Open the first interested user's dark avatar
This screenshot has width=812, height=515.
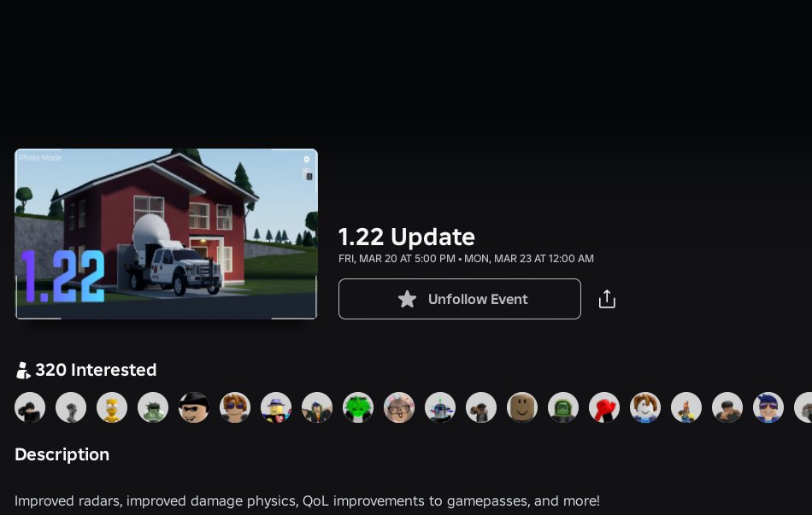pyautogui.click(x=30, y=407)
